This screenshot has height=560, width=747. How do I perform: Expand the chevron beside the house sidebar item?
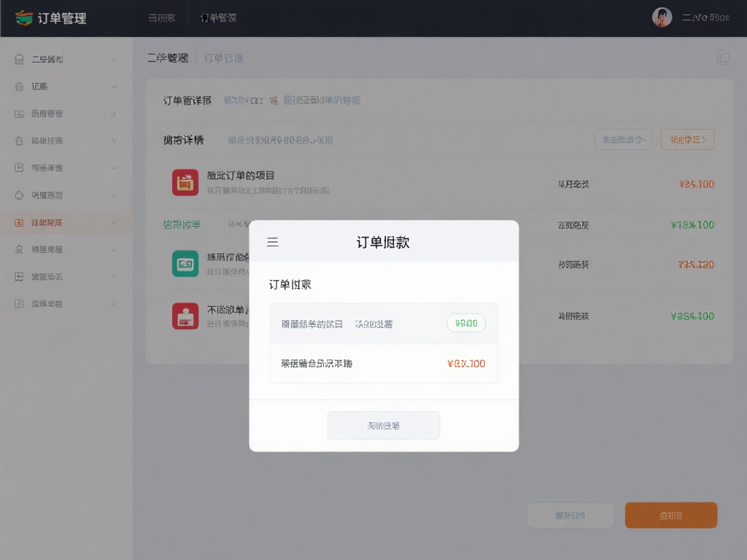click(x=114, y=86)
